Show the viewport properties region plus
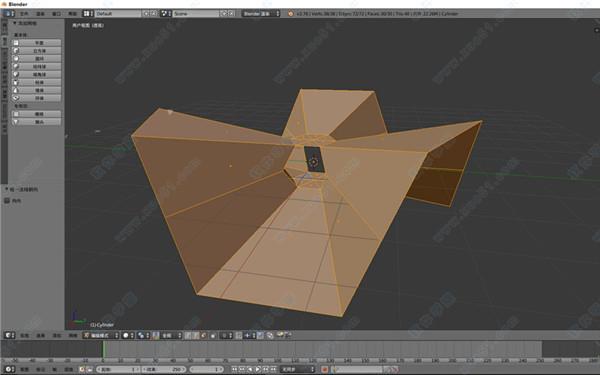Screen dimensions: 600x375 click(597, 30)
